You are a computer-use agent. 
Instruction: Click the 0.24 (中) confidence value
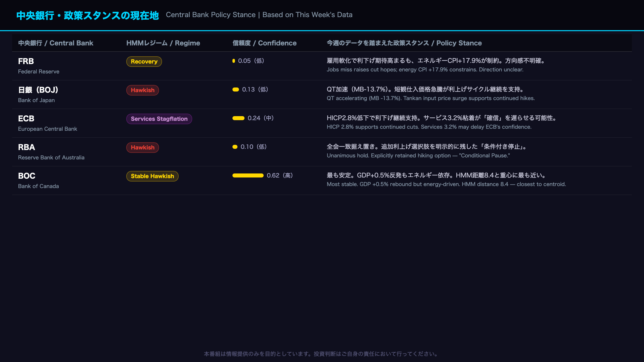click(261, 118)
